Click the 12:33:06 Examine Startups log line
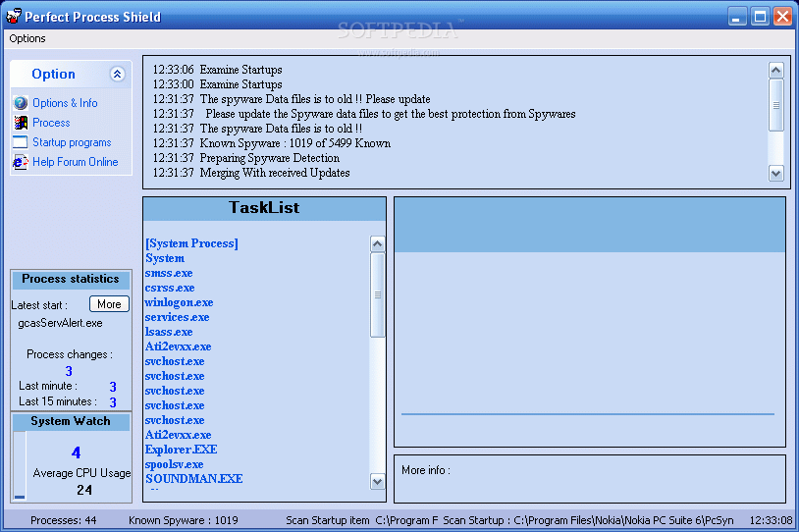This screenshot has height=532, width=799. tap(218, 70)
